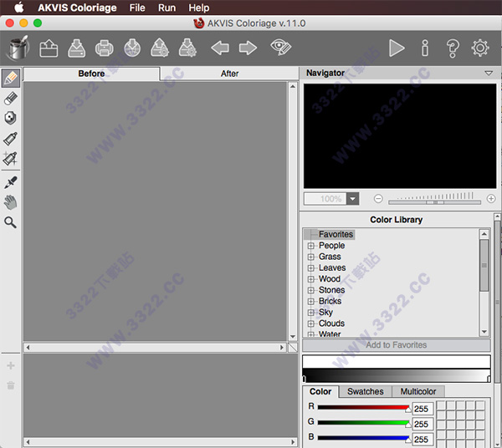
Task: Expand the Stones color group
Action: (310, 290)
